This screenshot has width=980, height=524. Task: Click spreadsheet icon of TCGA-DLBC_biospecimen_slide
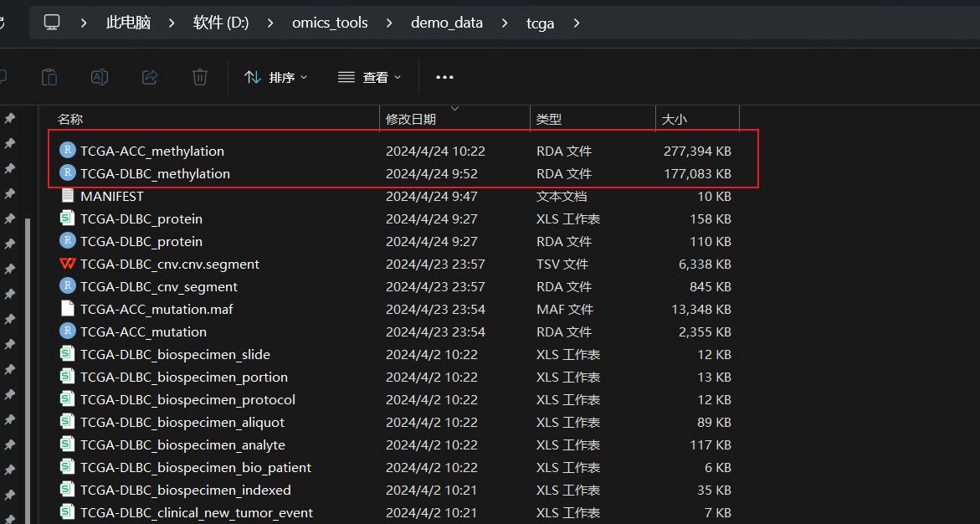(x=68, y=354)
